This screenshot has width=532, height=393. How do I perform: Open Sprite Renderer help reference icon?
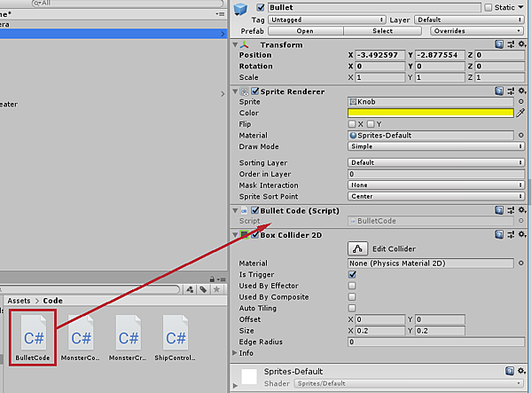pyautogui.click(x=499, y=91)
